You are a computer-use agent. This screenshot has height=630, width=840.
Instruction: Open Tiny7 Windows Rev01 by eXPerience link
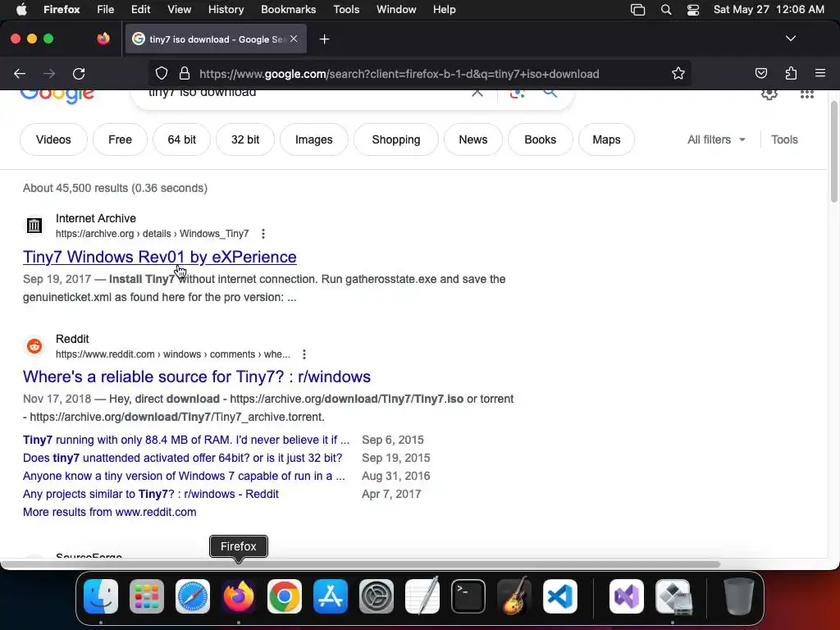(160, 257)
